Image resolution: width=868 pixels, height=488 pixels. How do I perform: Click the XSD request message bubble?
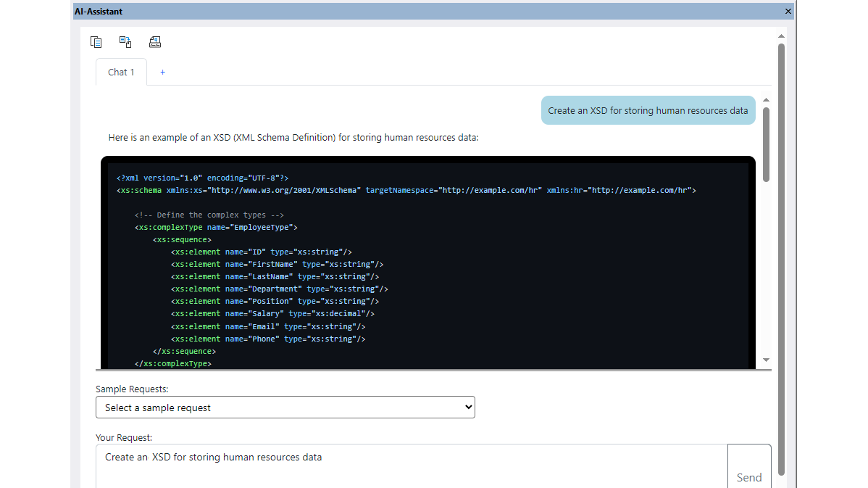[648, 110]
